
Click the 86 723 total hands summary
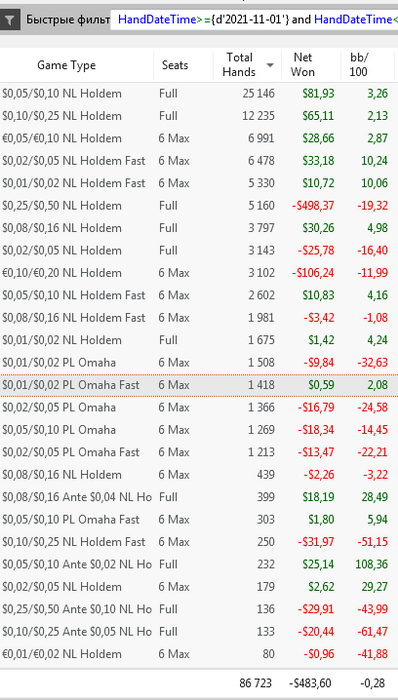tap(255, 683)
